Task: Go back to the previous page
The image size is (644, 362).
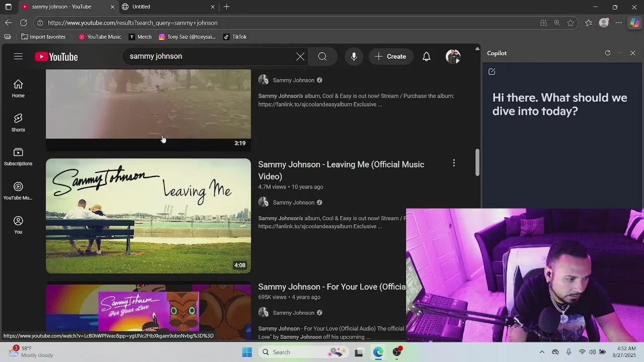Action: tap(8, 23)
